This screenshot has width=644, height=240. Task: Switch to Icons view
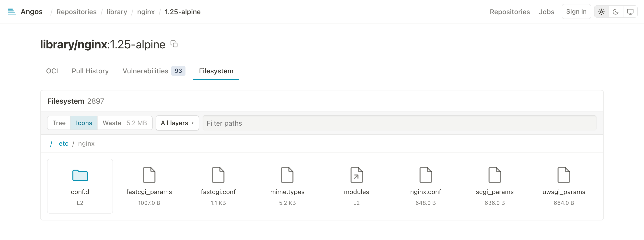[84, 123]
